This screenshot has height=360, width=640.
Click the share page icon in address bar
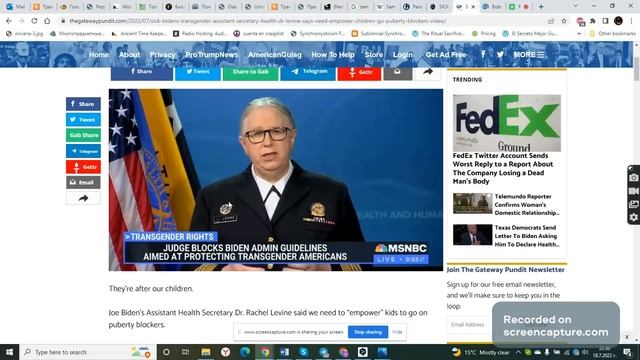click(551, 21)
